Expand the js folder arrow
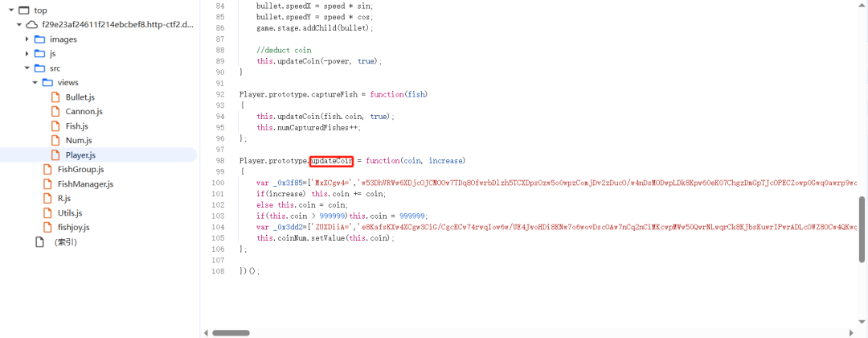Viewport: 868px width, 338px height. click(27, 54)
